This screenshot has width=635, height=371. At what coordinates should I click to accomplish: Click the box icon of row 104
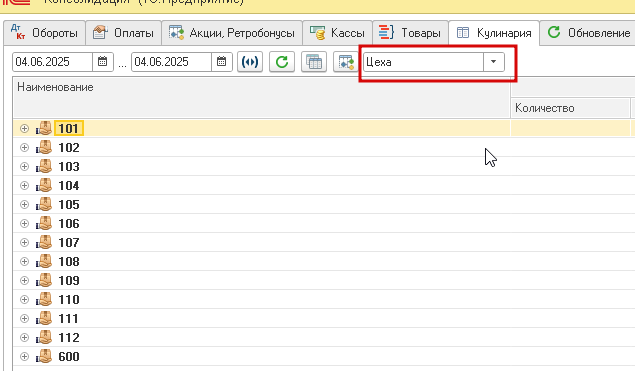(x=44, y=186)
